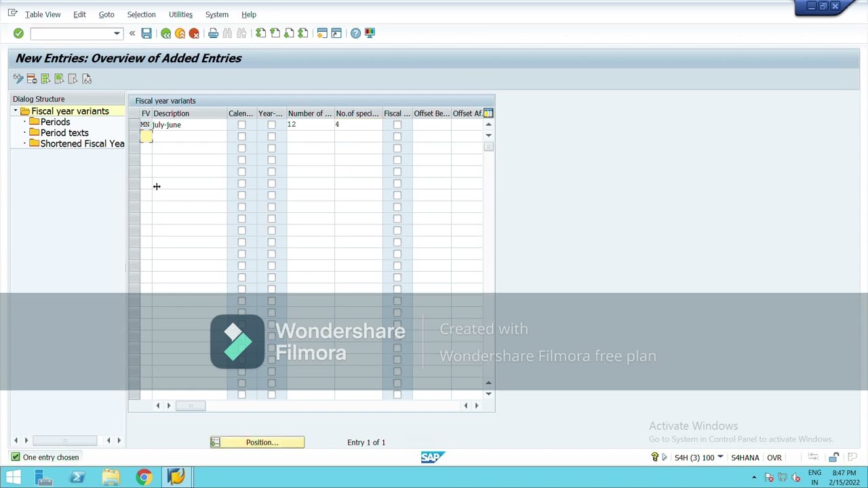Click the Previous page icon

(x=275, y=33)
